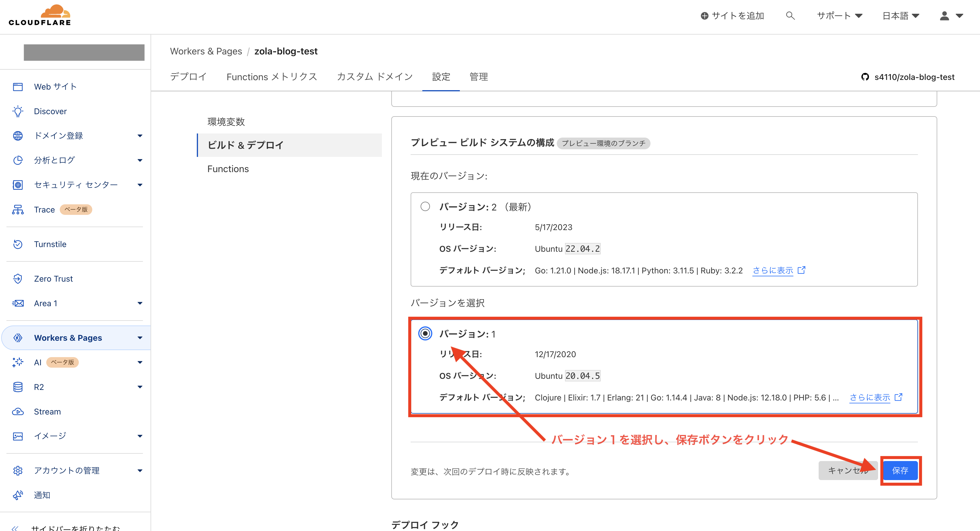Select the バージョン: 1 radio button

pos(425,333)
